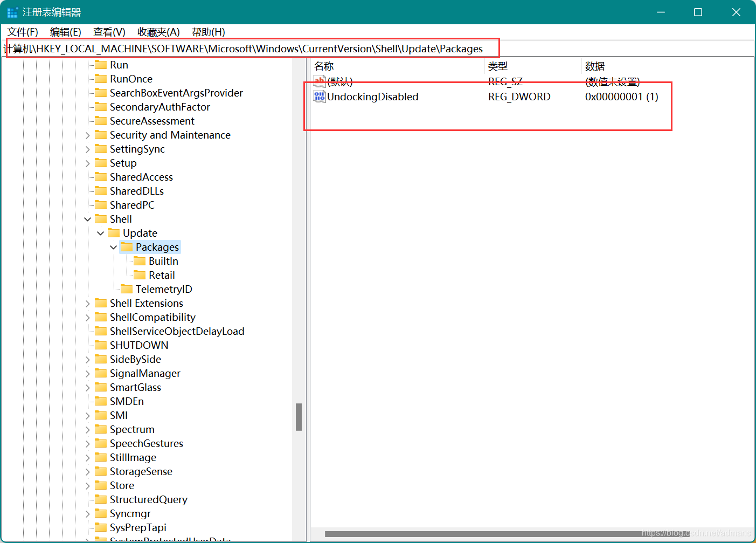The width and height of the screenshot is (756, 543).
Task: Click the Setup folder icon
Action: pos(101,163)
